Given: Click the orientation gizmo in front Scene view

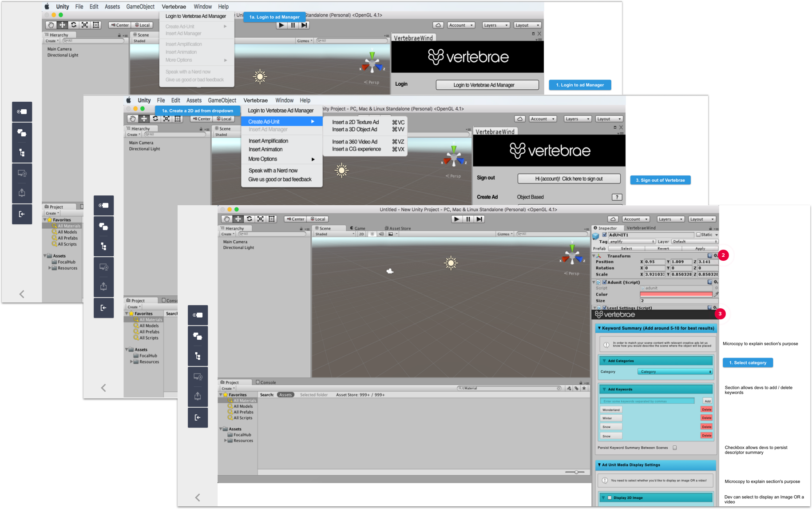Looking at the screenshot, I should pyautogui.click(x=572, y=255).
